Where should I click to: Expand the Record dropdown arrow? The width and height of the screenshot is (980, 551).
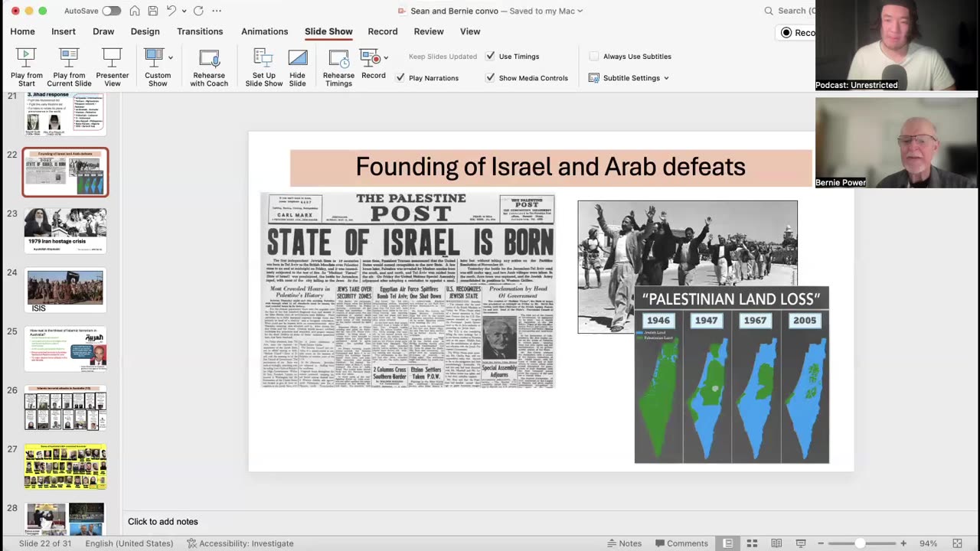pos(386,57)
